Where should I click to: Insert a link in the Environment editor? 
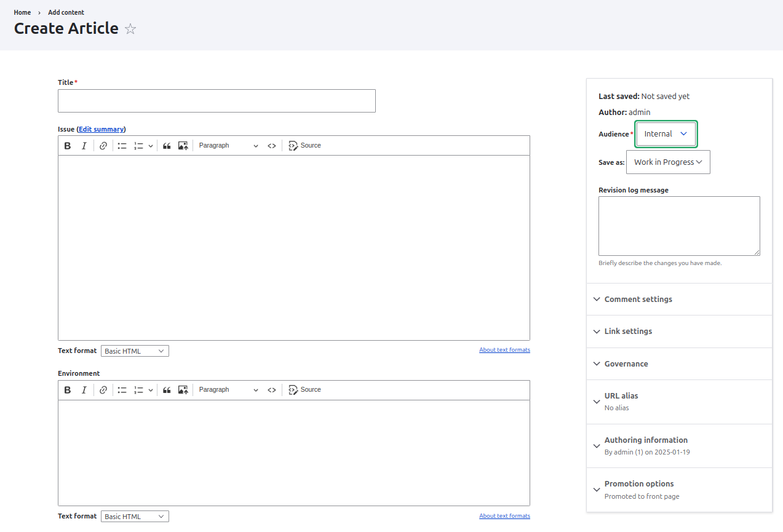(x=103, y=390)
